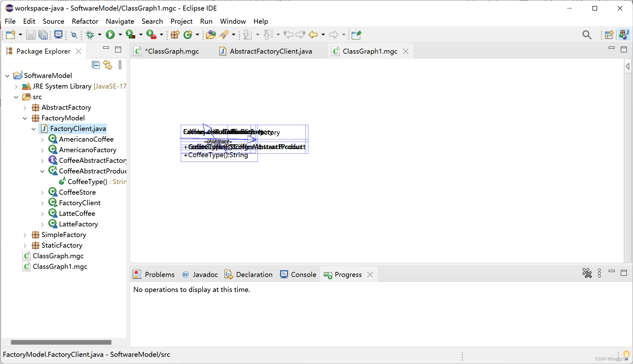The image size is (633, 364).
Task: Open the Navigate menu
Action: pyautogui.click(x=120, y=21)
